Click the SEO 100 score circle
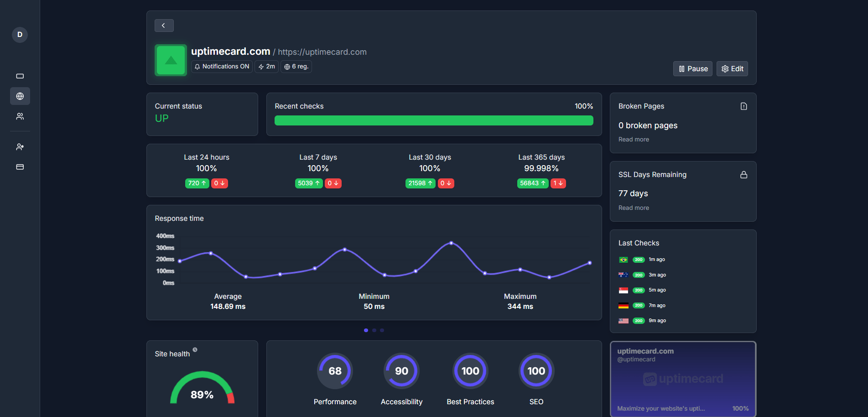868x417 pixels. click(536, 371)
